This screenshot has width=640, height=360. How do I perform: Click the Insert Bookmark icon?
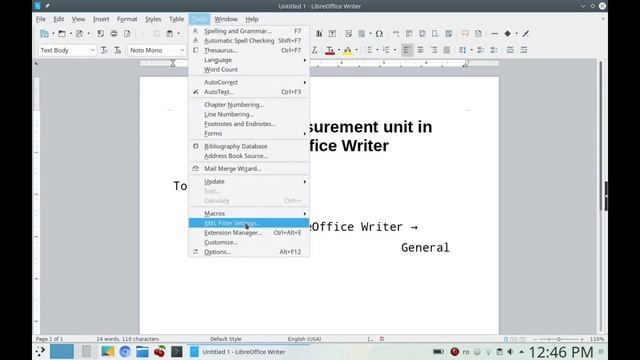click(x=435, y=34)
